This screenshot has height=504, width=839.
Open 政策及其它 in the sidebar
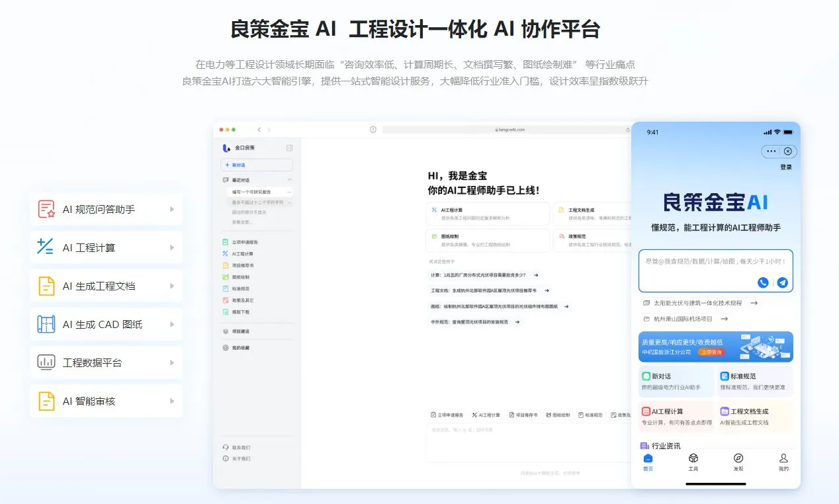[x=238, y=300]
